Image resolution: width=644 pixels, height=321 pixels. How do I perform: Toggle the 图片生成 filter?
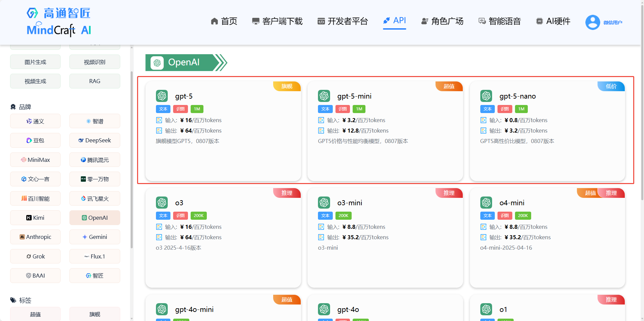click(35, 62)
